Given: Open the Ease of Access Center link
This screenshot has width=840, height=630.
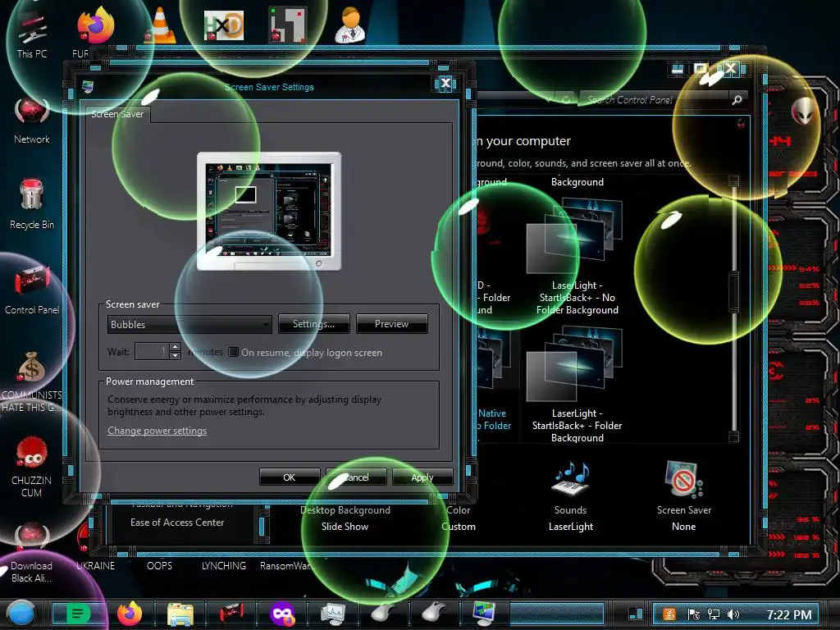Looking at the screenshot, I should pyautogui.click(x=177, y=522).
